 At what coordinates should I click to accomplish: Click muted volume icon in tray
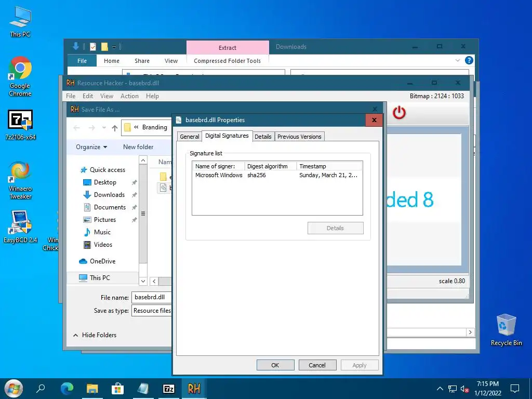click(465, 389)
